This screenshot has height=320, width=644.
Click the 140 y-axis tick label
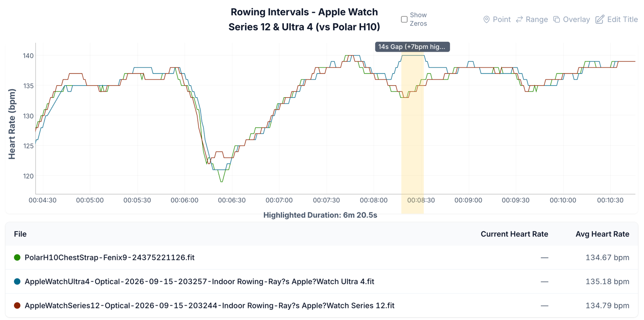pyautogui.click(x=28, y=56)
